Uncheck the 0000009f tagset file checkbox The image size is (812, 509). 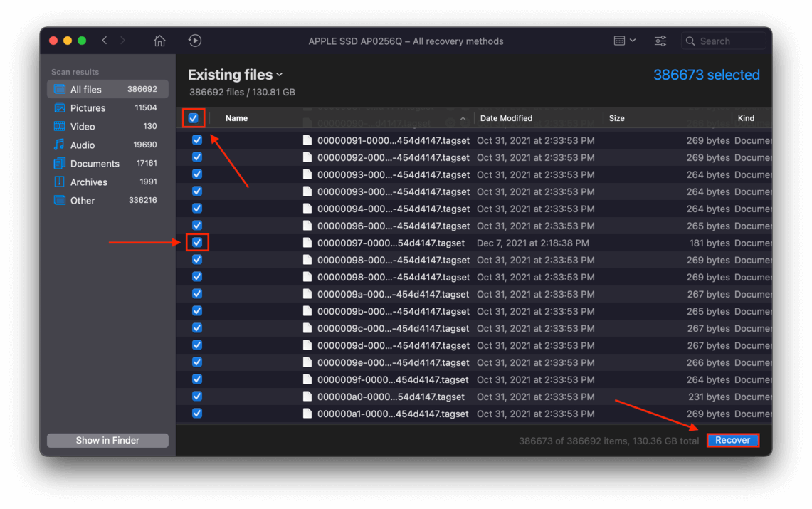[197, 379]
